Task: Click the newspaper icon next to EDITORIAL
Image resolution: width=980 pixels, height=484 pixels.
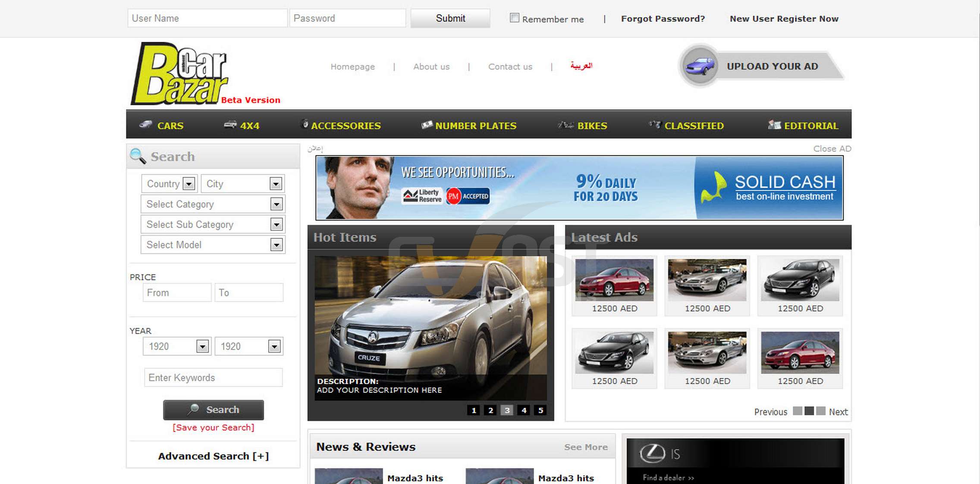Action: click(774, 125)
